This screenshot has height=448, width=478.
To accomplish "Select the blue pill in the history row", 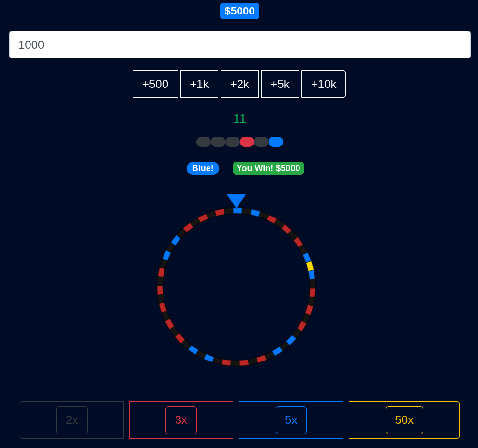I will coord(276,142).
